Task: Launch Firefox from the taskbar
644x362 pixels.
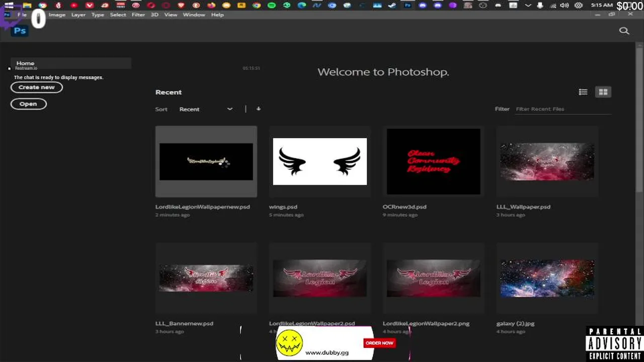Action: point(211,6)
